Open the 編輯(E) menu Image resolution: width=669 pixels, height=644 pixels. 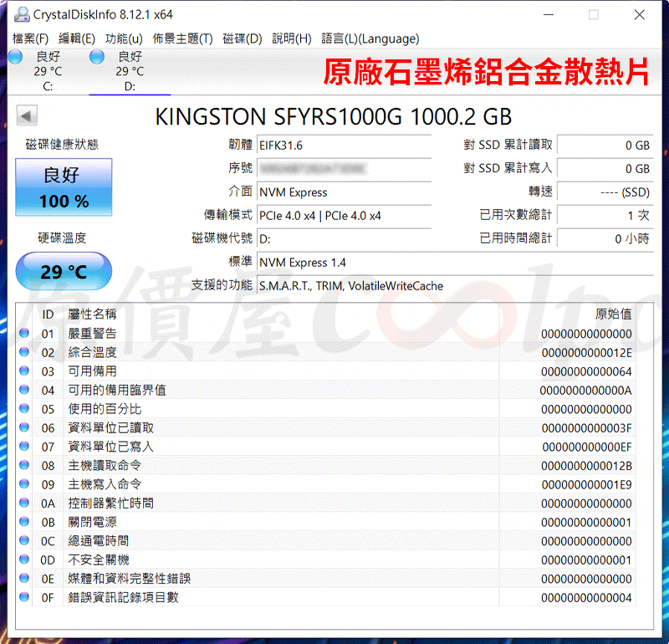click(x=77, y=38)
